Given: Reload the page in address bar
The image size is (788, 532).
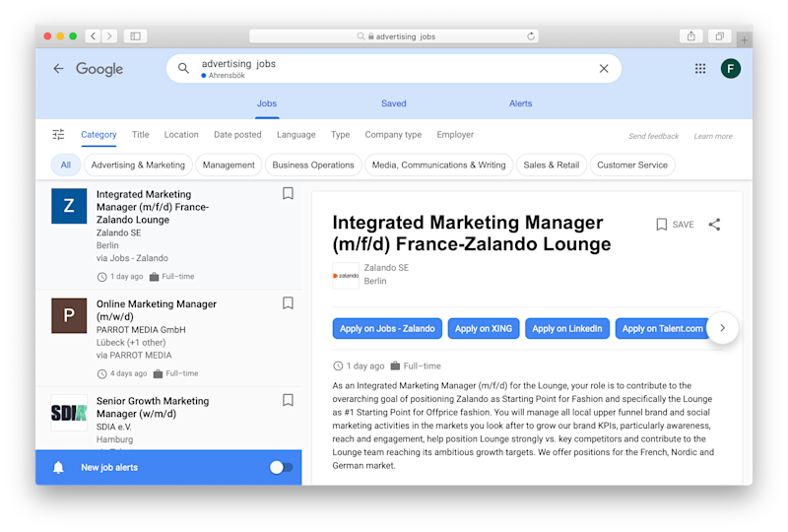Looking at the screenshot, I should point(531,36).
